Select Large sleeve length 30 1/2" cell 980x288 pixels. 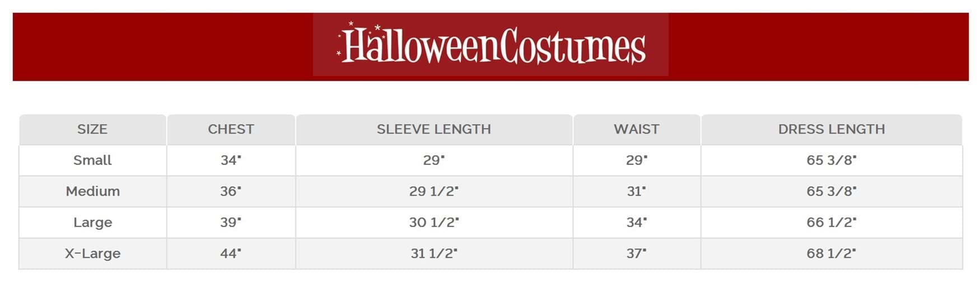(x=433, y=223)
